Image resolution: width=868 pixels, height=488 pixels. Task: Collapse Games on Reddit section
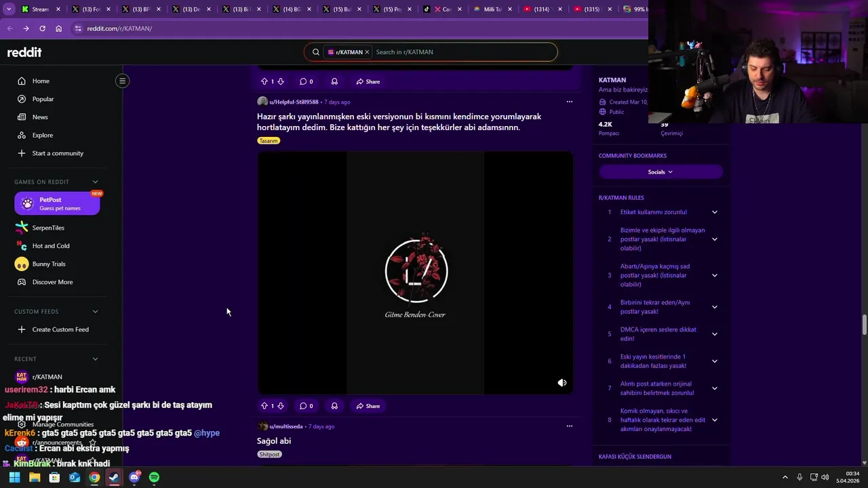point(95,182)
